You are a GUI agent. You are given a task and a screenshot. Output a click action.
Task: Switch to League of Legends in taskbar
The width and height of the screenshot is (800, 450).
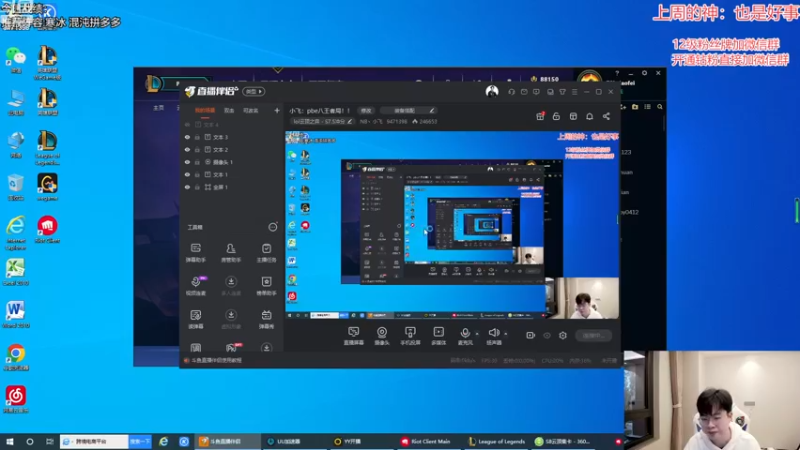(x=497, y=441)
